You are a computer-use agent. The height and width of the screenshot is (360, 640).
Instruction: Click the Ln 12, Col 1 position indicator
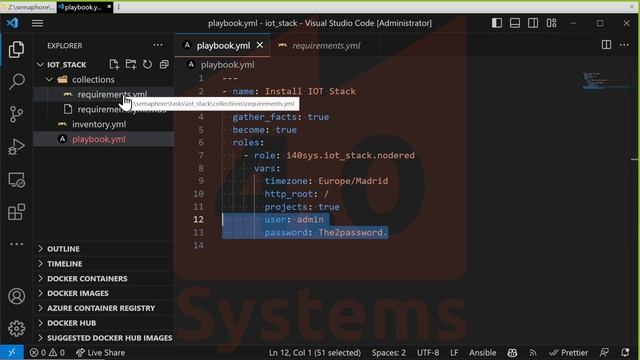(314, 353)
